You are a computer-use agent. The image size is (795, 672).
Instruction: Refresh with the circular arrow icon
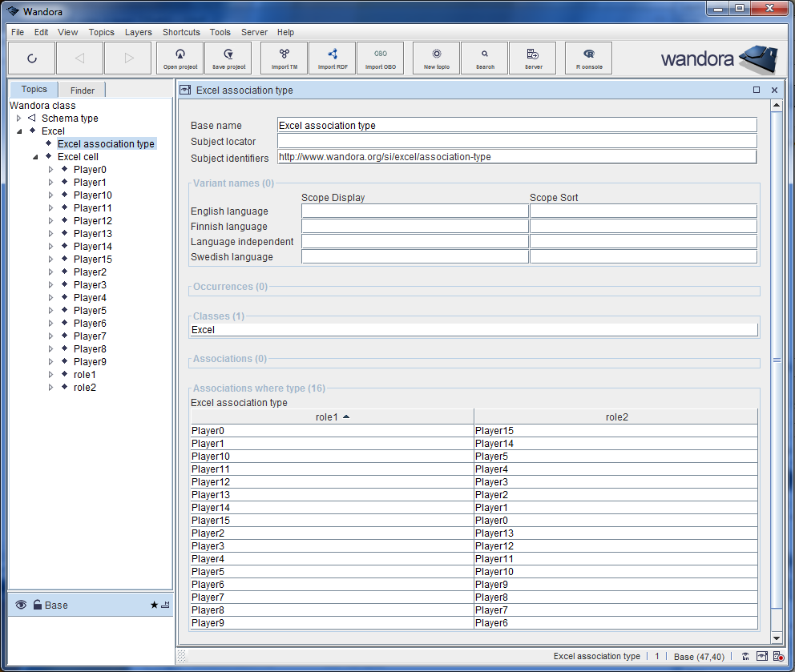32,58
